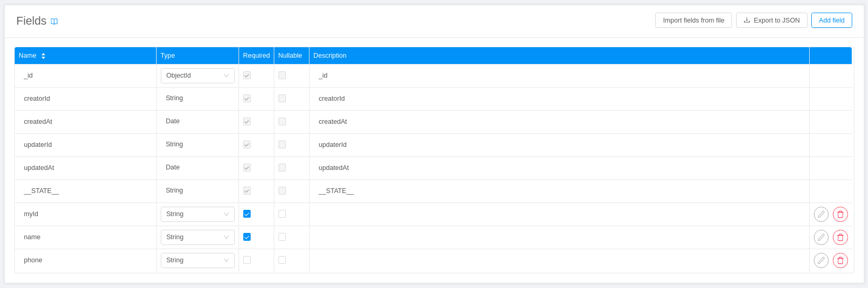Edit the name field with pencil icon
This screenshot has height=288, width=868.
click(x=821, y=237)
